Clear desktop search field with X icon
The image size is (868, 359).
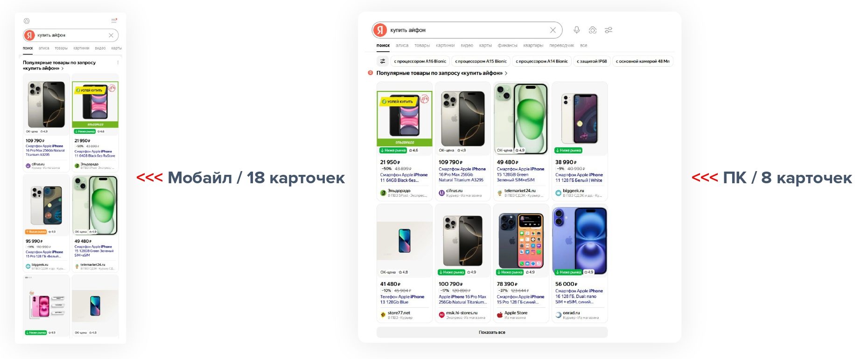(x=553, y=30)
